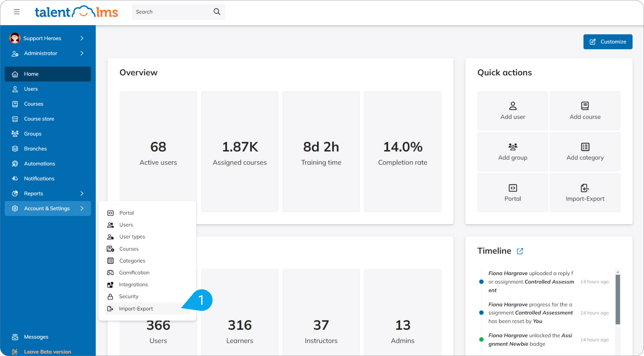This screenshot has width=644, height=356.
Task: Select User types in the submenu
Action: [x=147, y=237]
